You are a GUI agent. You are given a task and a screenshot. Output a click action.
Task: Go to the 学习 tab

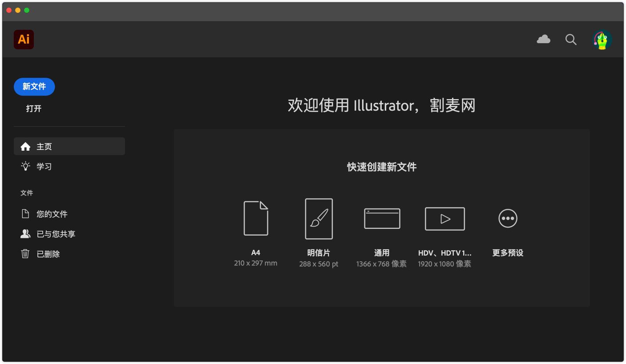pos(44,167)
